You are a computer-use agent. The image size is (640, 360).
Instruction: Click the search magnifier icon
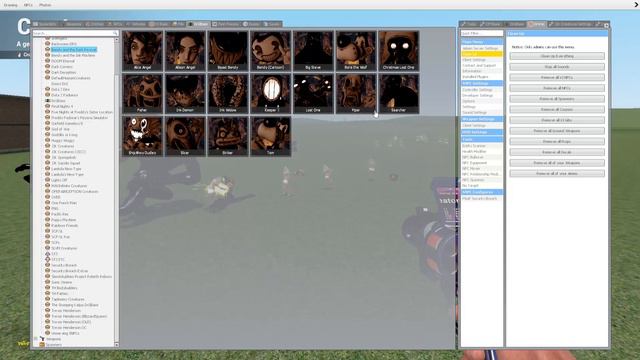point(116,33)
